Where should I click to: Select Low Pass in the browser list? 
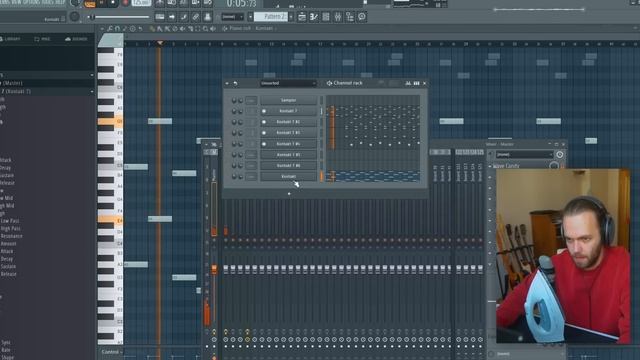pos(10,221)
